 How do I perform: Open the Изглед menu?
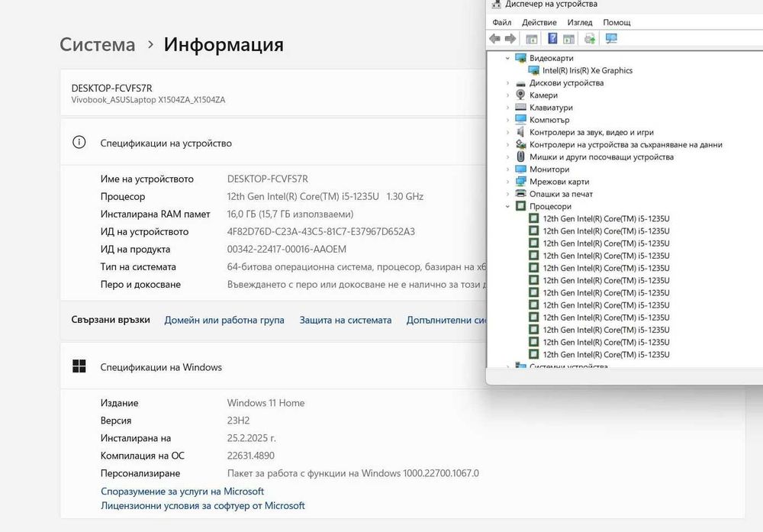click(580, 22)
